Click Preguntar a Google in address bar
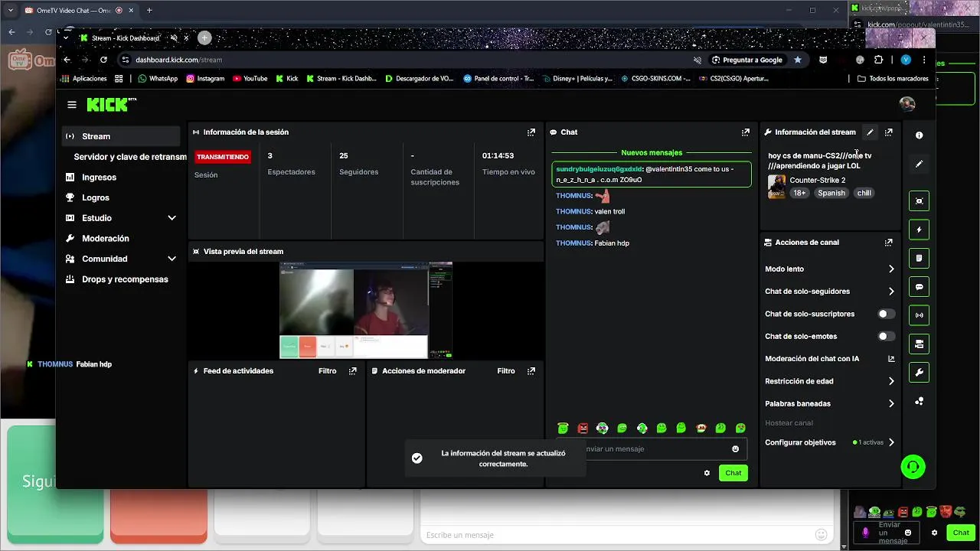This screenshot has width=980, height=551. (x=746, y=60)
